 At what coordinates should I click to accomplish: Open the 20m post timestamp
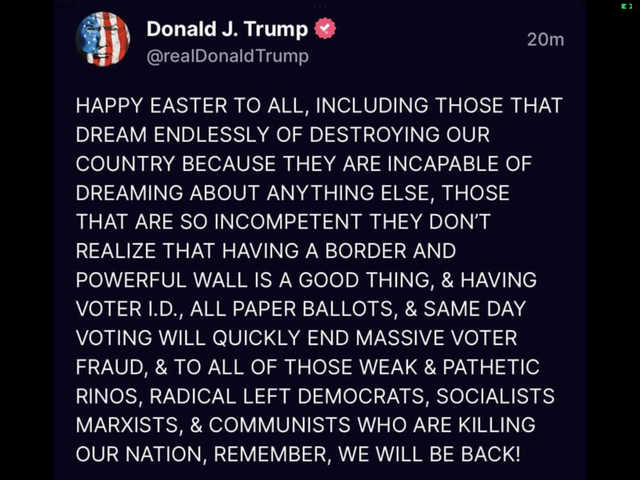point(545,40)
